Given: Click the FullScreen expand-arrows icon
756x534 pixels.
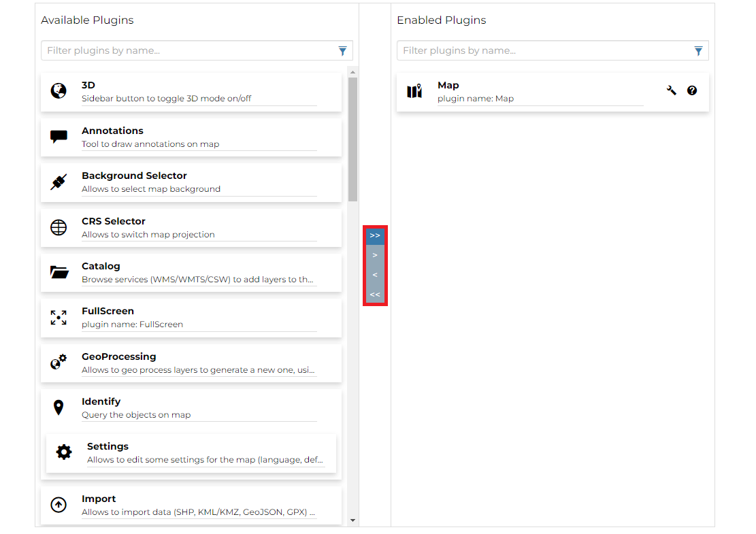Looking at the screenshot, I should click(59, 316).
